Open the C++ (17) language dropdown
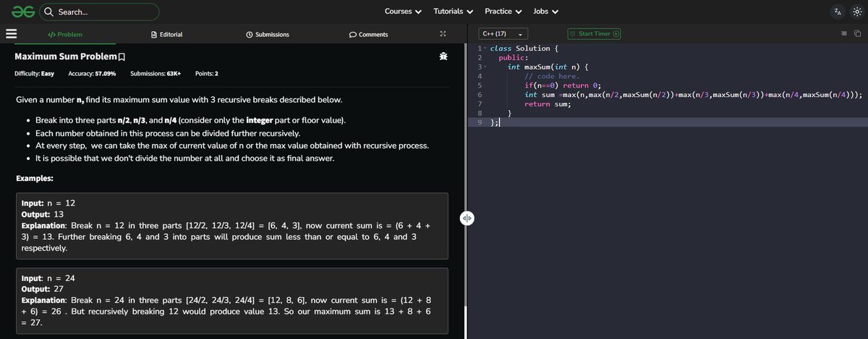The height and width of the screenshot is (339, 868). click(503, 34)
